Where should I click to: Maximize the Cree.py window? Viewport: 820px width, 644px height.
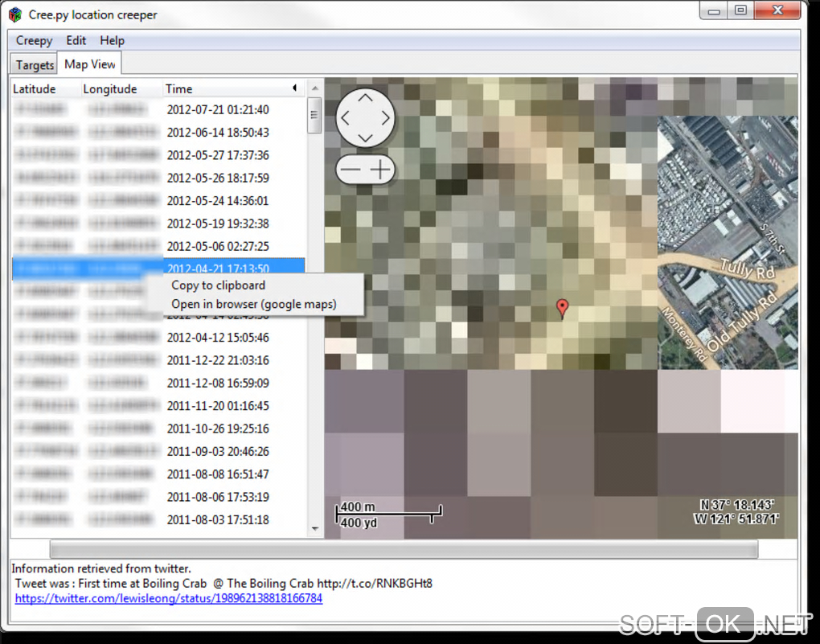[x=741, y=10]
